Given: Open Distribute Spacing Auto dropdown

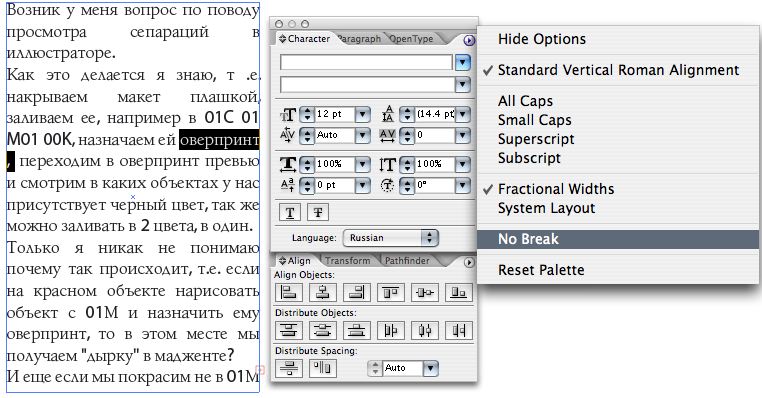Looking at the screenshot, I should [x=431, y=368].
